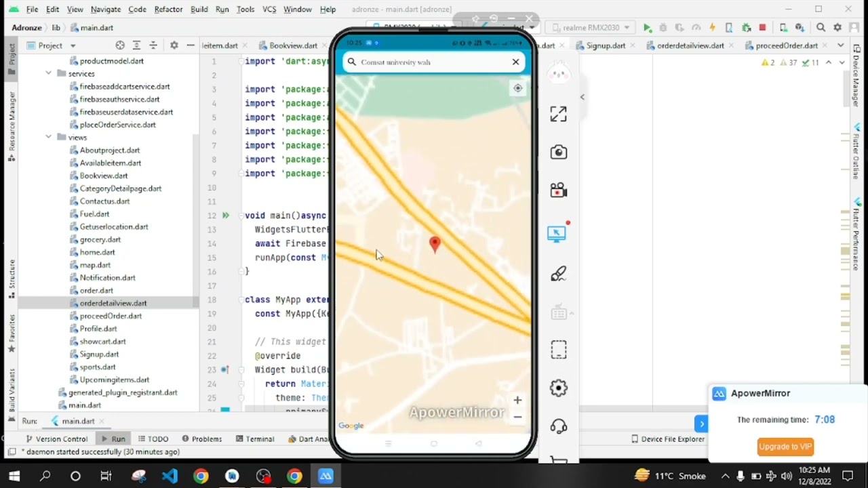
Task: Expand the ApowerMirror side panel arrow
Action: coord(582,97)
